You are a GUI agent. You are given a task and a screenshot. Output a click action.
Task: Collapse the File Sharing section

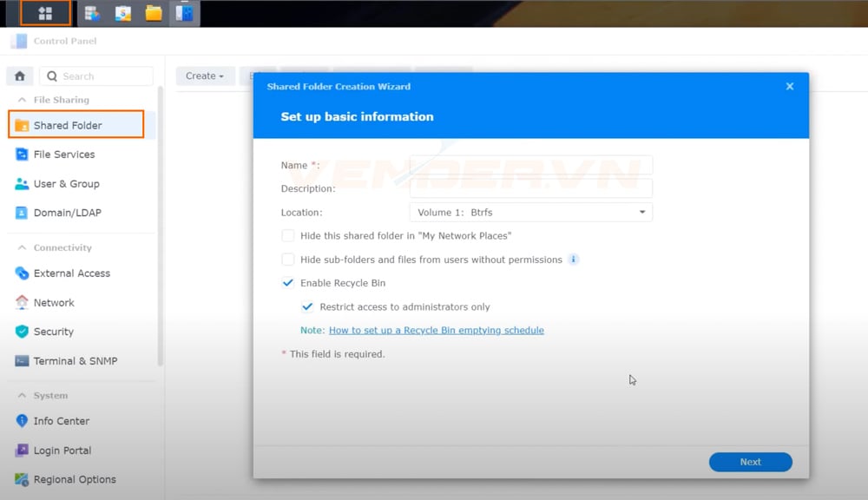[x=23, y=100]
